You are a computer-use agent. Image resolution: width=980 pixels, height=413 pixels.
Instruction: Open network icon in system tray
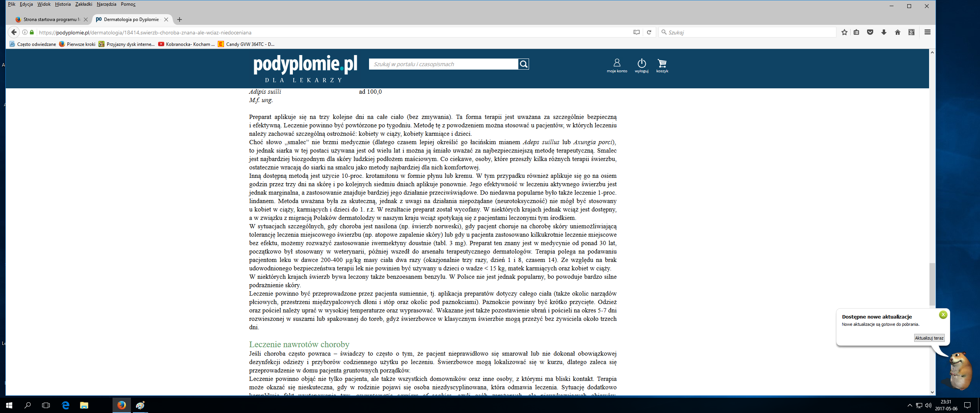click(x=919, y=405)
